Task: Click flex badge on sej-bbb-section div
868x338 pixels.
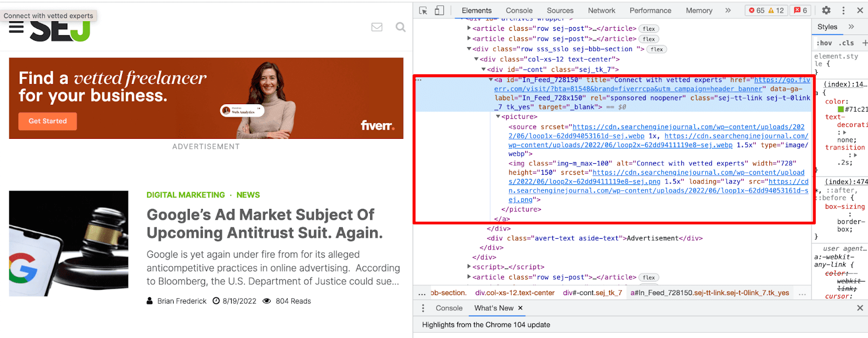Action: point(657,49)
